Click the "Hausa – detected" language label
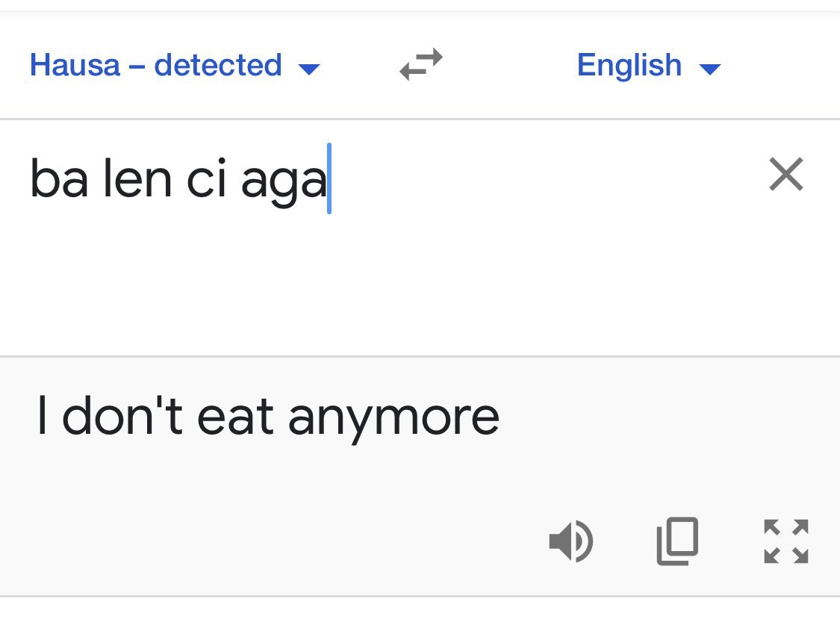This screenshot has width=840, height=622. [x=155, y=65]
